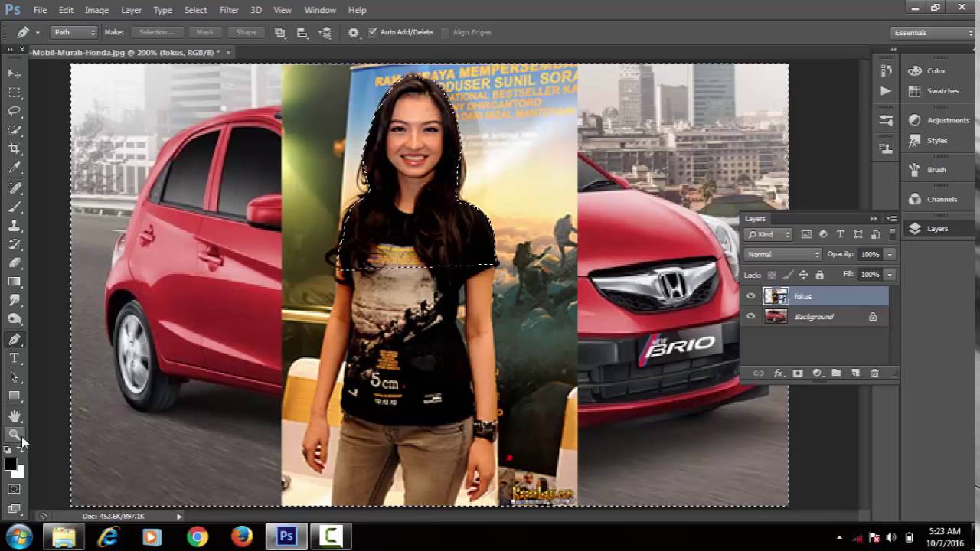Viewport: 980px width, 551px height.
Task: Toggle the Auto Add/Delete checkbox
Action: (x=373, y=32)
